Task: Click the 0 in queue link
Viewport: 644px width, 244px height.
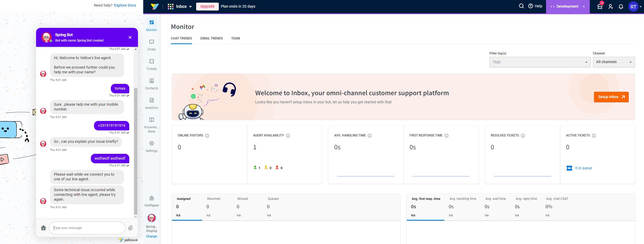Action: pyautogui.click(x=583, y=168)
